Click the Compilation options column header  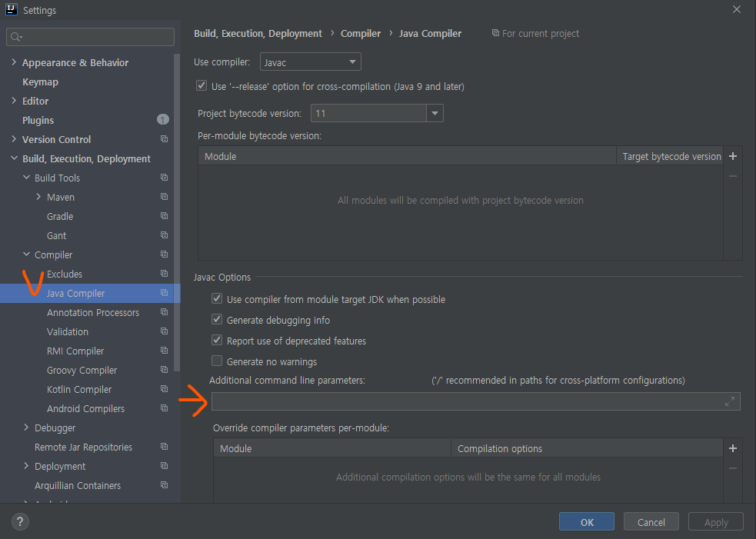point(587,448)
